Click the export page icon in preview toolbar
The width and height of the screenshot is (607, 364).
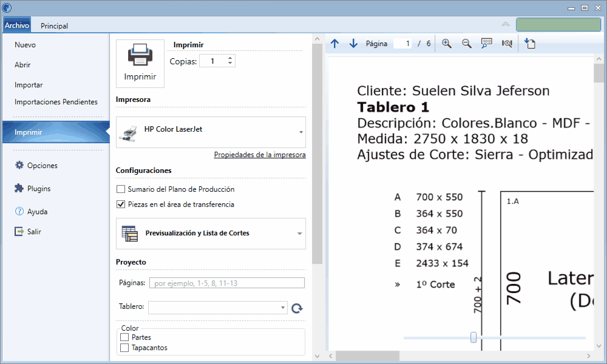click(529, 44)
